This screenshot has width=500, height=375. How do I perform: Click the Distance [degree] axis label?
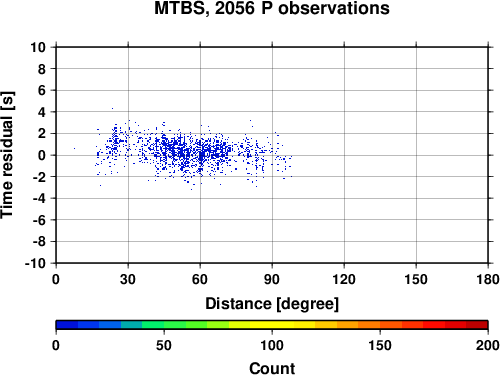(272, 304)
